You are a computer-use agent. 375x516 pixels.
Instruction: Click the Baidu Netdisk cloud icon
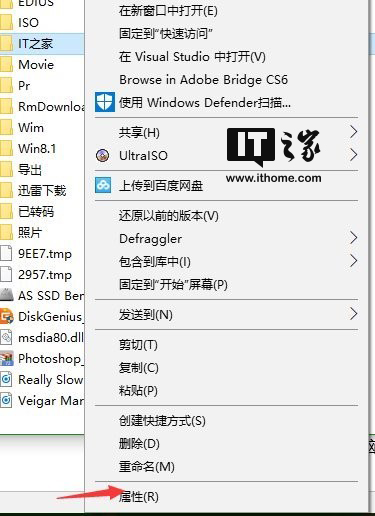(x=103, y=185)
